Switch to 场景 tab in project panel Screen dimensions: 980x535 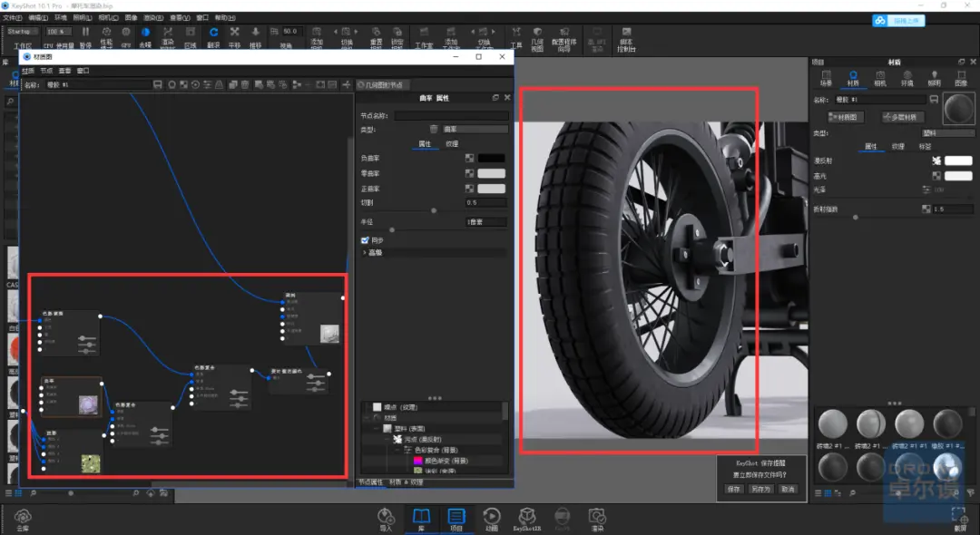827,78
